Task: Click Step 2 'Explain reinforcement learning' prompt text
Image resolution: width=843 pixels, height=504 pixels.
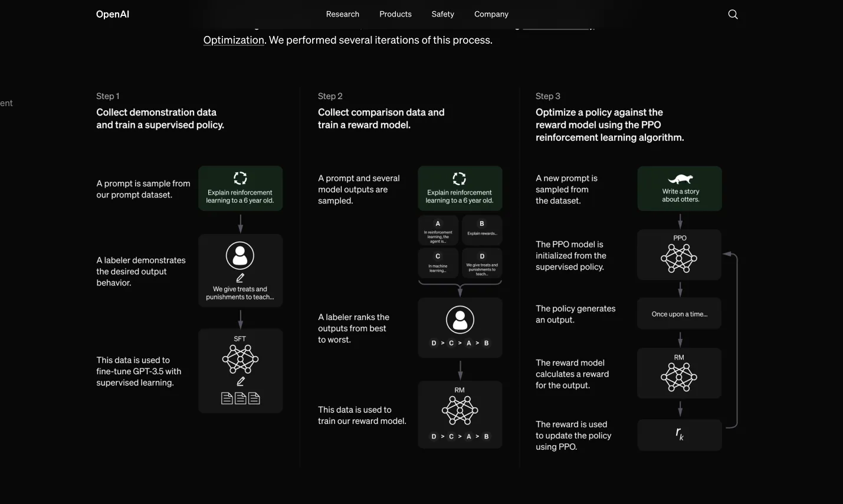Action: (460, 197)
